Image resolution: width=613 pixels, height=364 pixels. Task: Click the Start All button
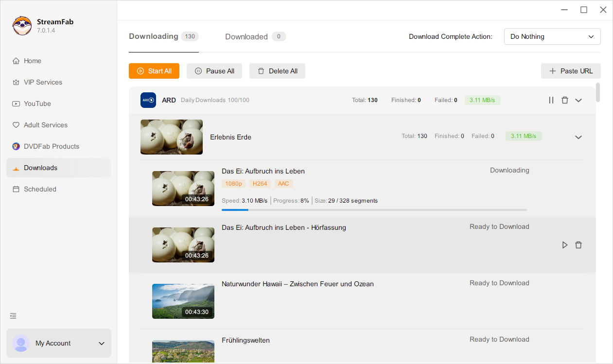click(x=154, y=71)
